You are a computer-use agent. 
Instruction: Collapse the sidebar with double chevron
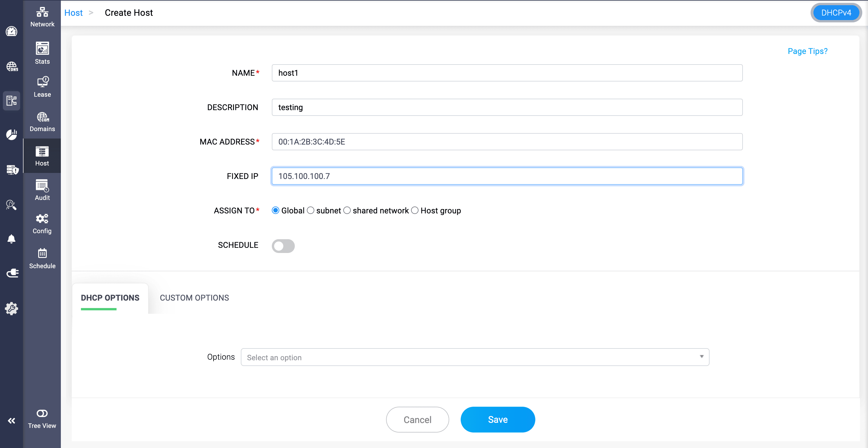point(11,421)
